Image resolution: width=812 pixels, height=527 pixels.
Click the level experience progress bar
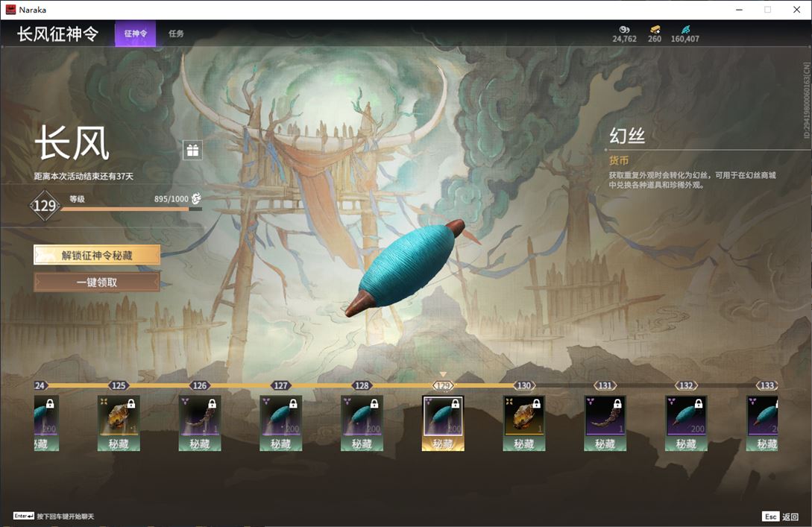click(x=131, y=209)
